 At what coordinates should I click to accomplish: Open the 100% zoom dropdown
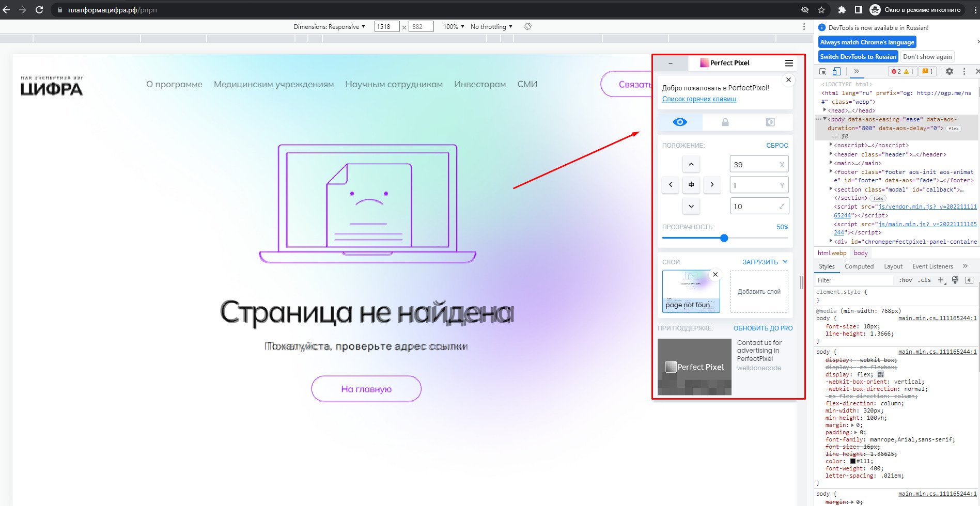tap(454, 26)
